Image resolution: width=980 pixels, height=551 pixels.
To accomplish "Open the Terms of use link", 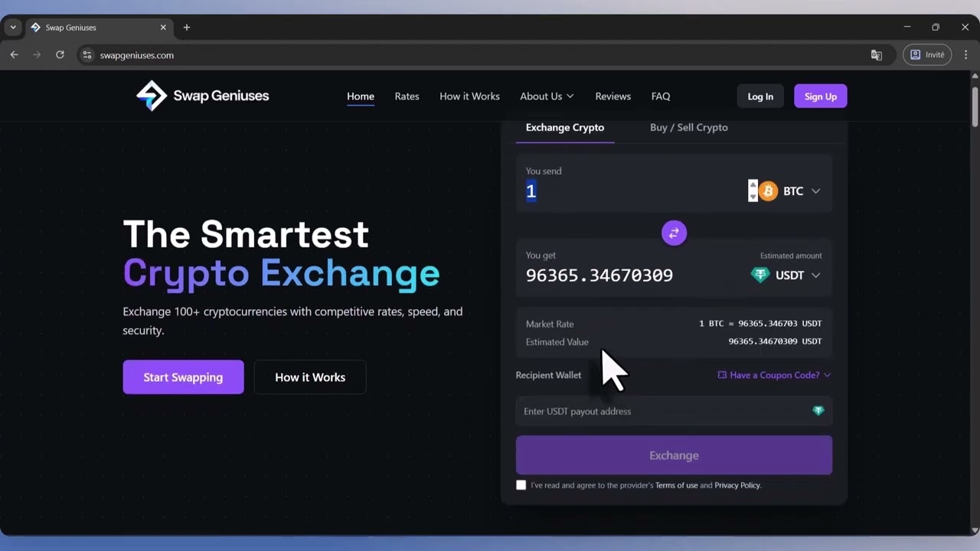I will (676, 485).
